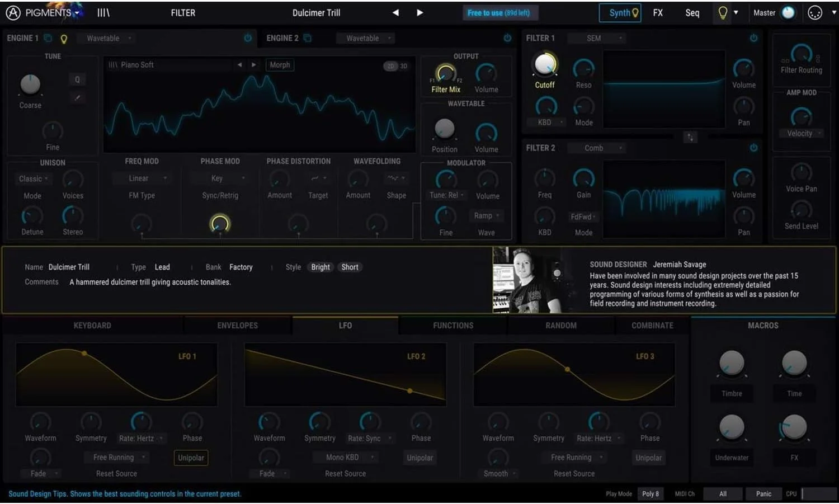Click the filter swap icon between filters
This screenshot has width=839, height=504.
[x=691, y=137]
